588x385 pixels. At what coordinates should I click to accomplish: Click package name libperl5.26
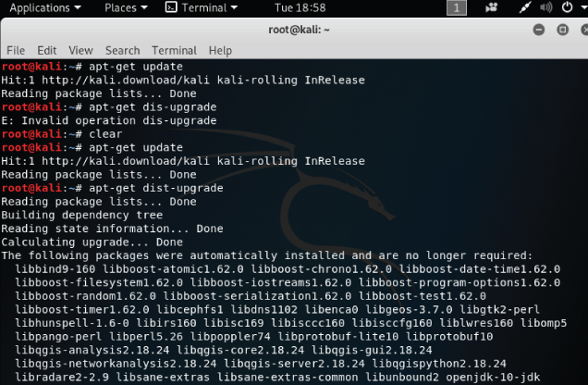click(x=146, y=337)
